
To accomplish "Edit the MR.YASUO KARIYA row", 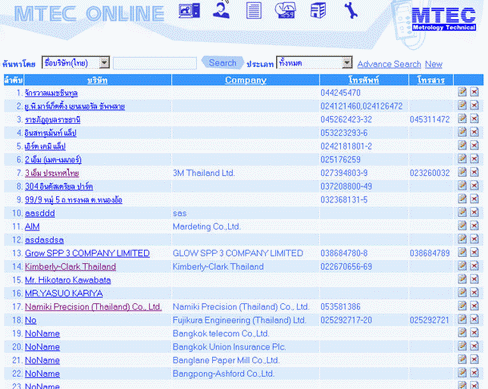I will click(x=462, y=292).
